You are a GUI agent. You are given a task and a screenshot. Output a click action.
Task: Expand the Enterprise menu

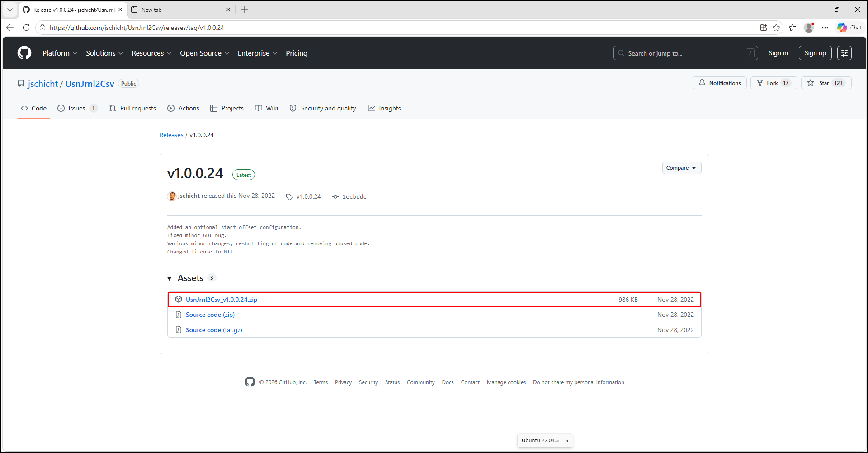pyautogui.click(x=257, y=53)
